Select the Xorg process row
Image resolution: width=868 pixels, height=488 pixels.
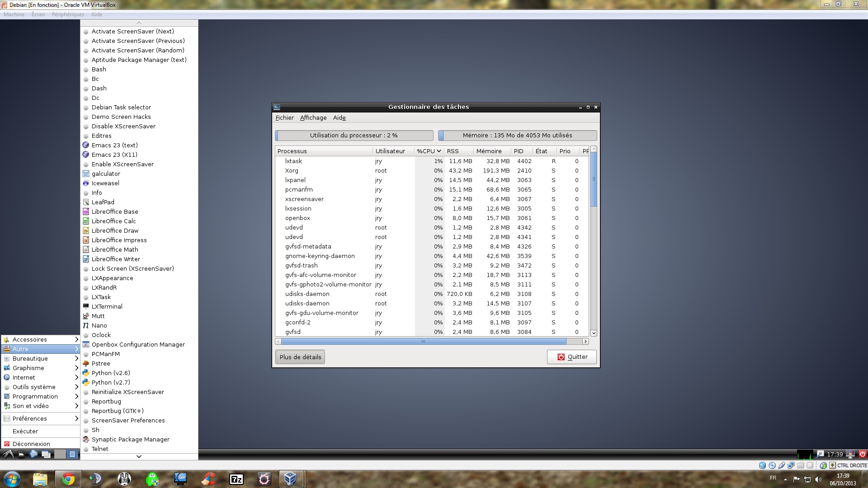[x=432, y=170]
